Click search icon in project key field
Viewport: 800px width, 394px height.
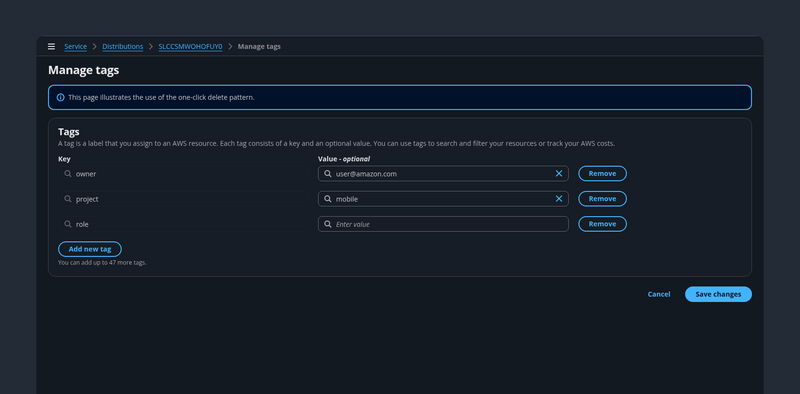click(68, 199)
